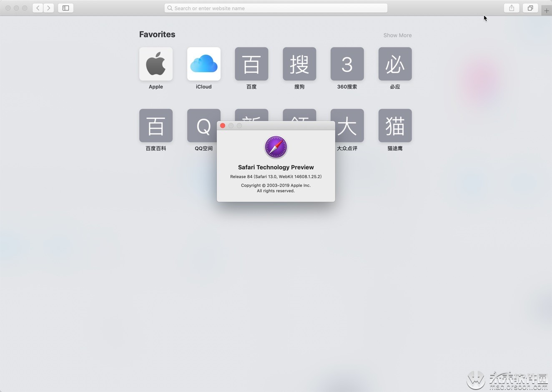Click the Safari Technology Preview compass icon
Screen dimensions: 552x392
click(276, 147)
